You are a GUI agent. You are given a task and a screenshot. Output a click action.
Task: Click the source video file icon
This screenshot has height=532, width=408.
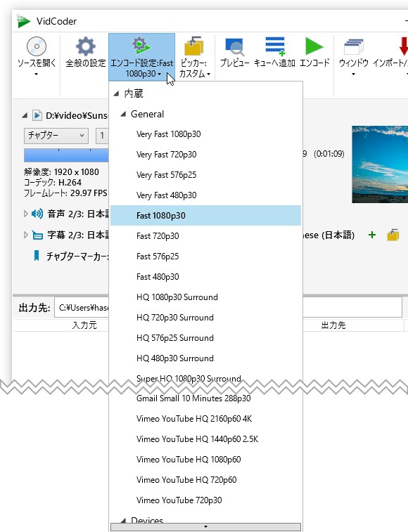(x=37, y=115)
